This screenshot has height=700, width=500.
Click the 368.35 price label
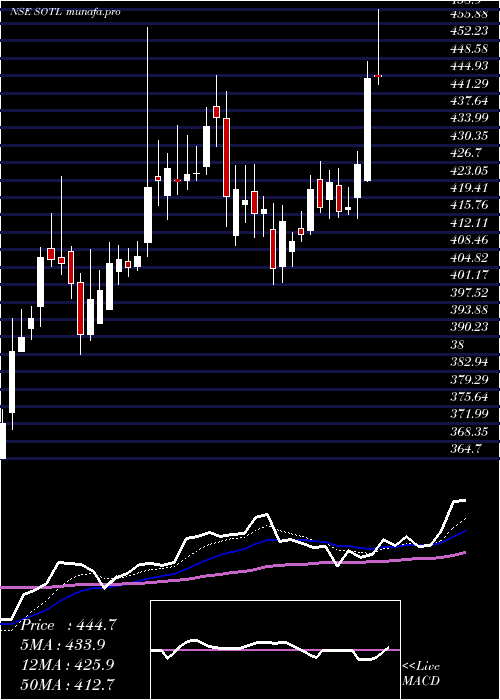(469, 431)
